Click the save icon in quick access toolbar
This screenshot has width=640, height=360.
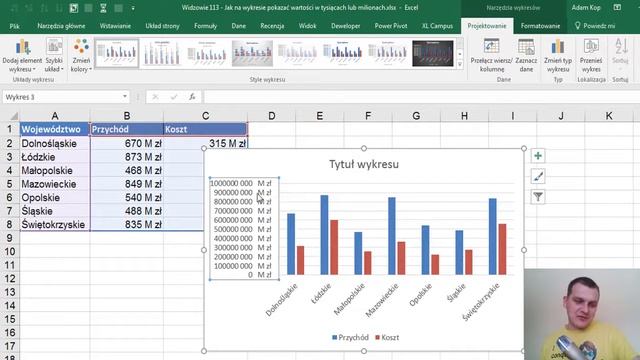click(x=73, y=8)
